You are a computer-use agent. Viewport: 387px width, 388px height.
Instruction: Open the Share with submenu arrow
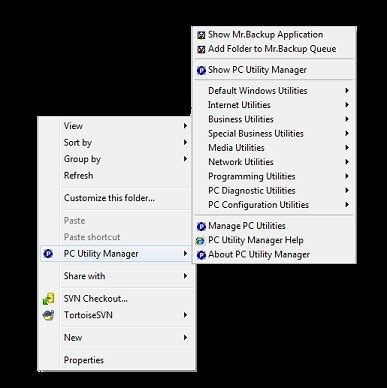(x=185, y=276)
